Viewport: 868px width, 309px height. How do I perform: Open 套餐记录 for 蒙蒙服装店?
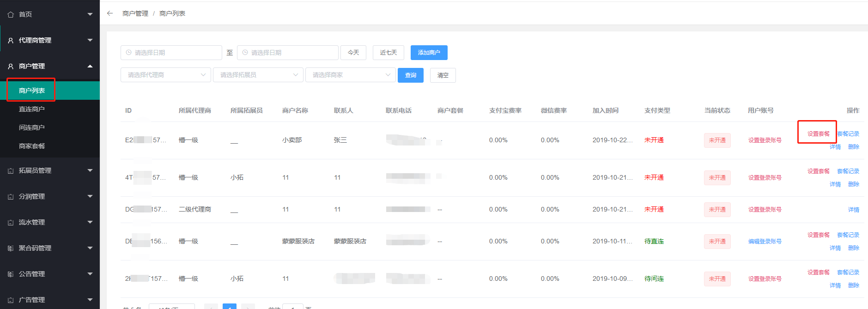click(x=848, y=235)
